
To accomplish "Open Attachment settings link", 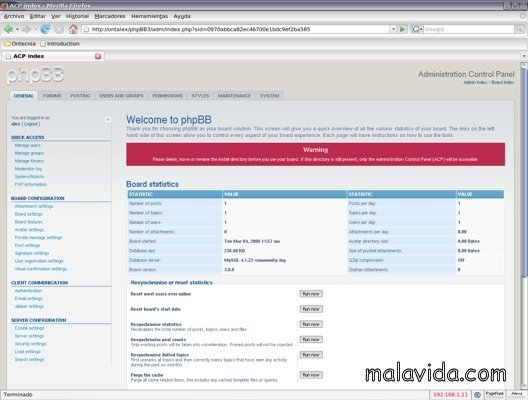I will pos(34,206).
